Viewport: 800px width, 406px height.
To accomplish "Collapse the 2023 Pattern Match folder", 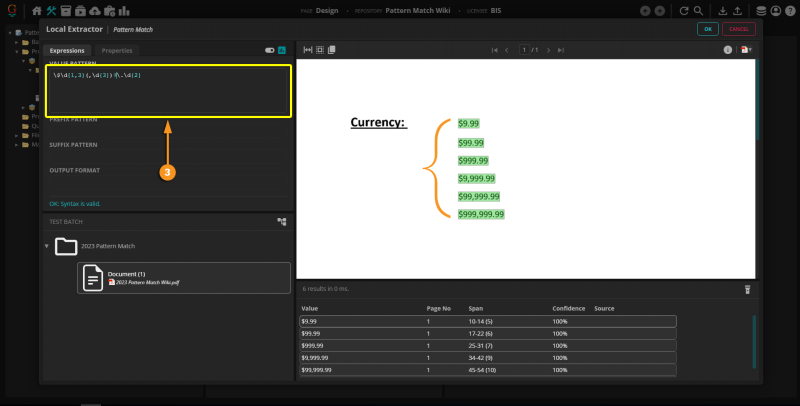I will pos(46,246).
